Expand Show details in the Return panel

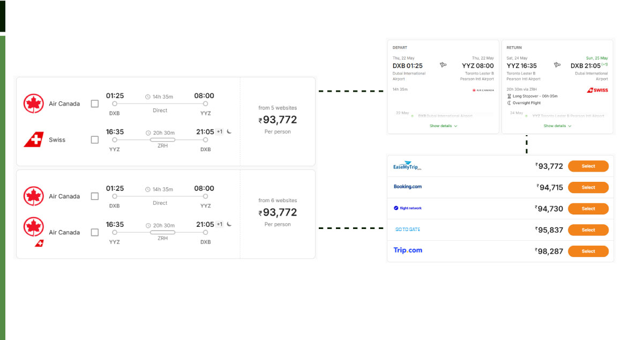[x=557, y=126]
